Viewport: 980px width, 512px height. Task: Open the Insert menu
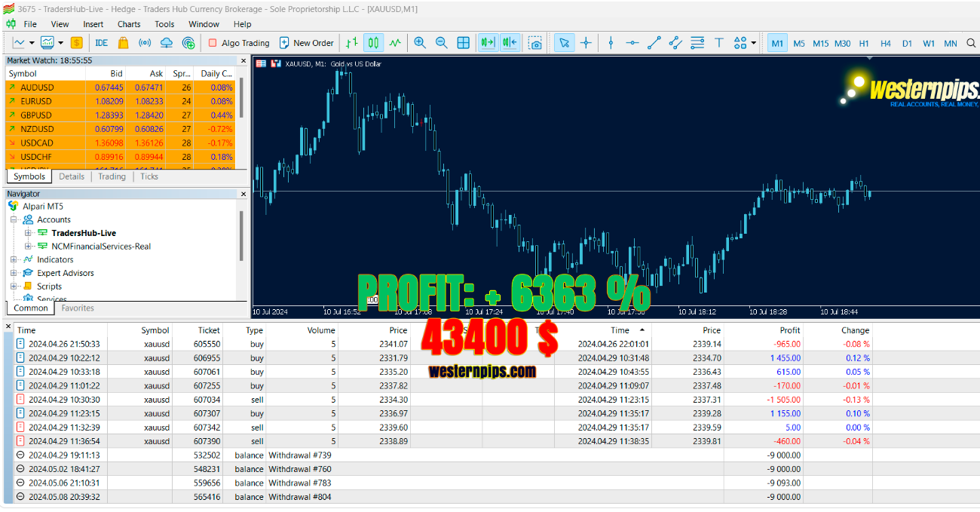(x=93, y=24)
